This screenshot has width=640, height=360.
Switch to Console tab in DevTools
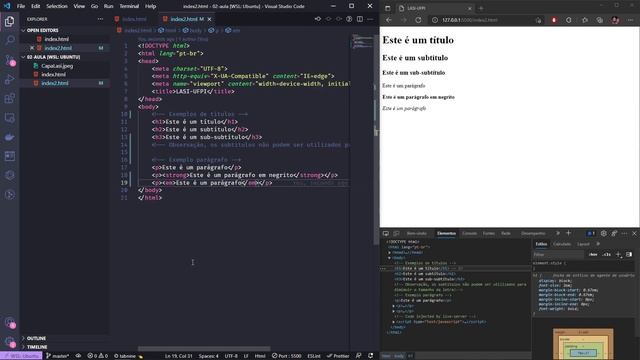(x=469, y=233)
